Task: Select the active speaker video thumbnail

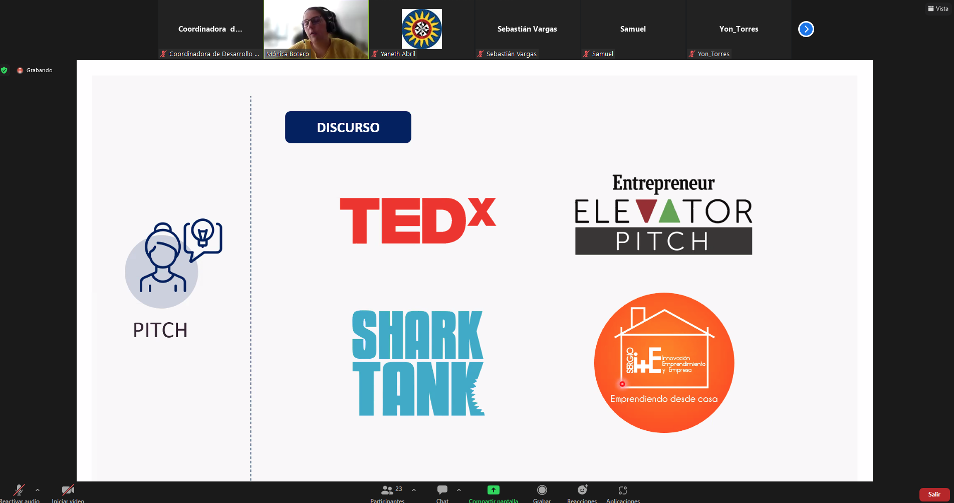Action: (316, 29)
